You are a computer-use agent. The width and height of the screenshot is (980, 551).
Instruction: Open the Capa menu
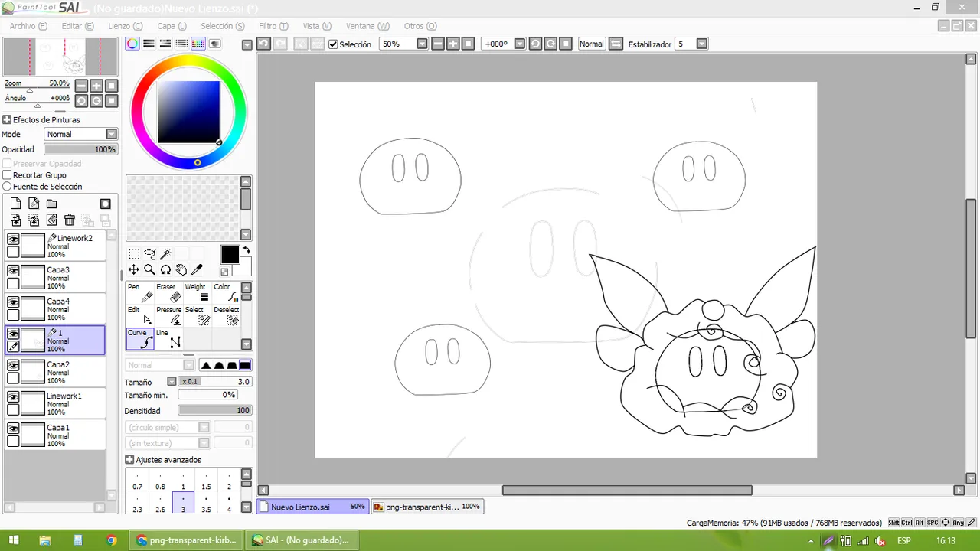pyautogui.click(x=171, y=26)
